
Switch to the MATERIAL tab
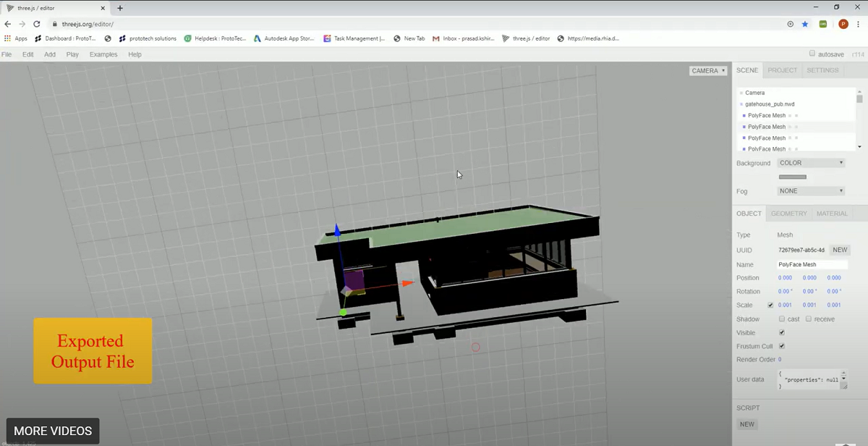point(832,214)
